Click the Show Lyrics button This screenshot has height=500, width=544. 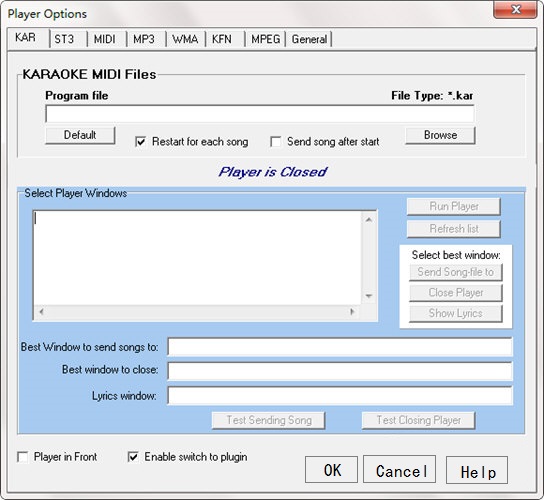point(456,313)
